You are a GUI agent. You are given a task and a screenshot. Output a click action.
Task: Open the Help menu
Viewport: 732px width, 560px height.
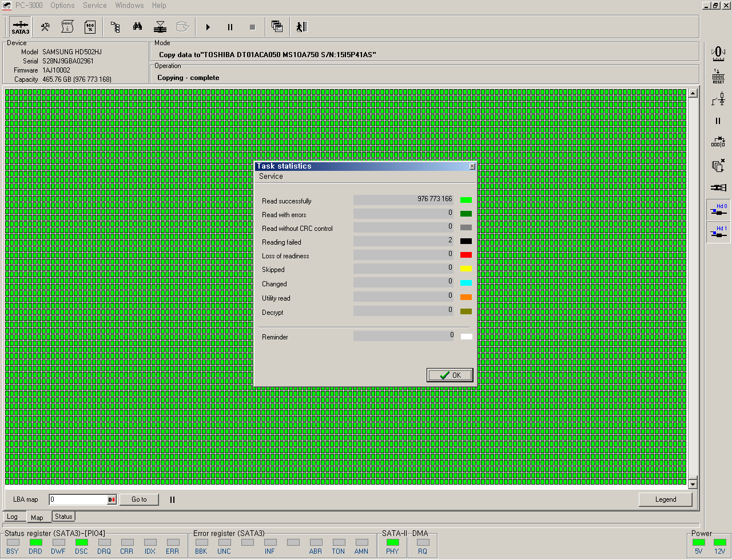(x=159, y=5)
